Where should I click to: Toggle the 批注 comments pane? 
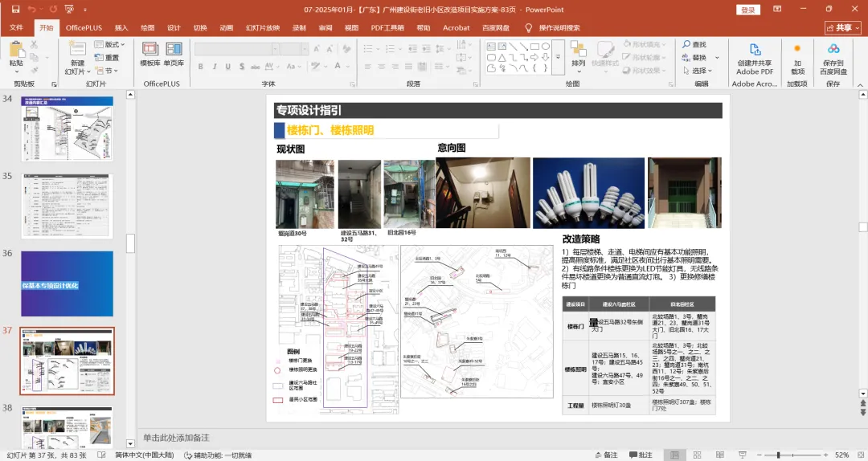[639, 455]
